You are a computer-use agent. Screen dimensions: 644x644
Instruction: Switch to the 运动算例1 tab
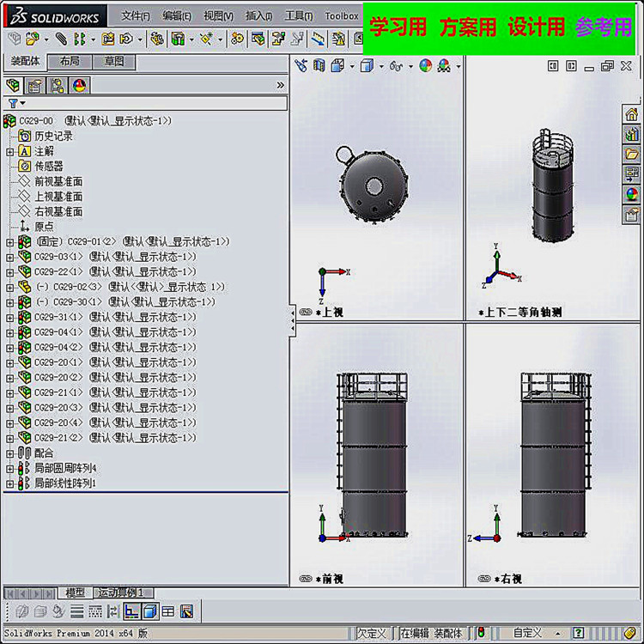click(x=123, y=592)
